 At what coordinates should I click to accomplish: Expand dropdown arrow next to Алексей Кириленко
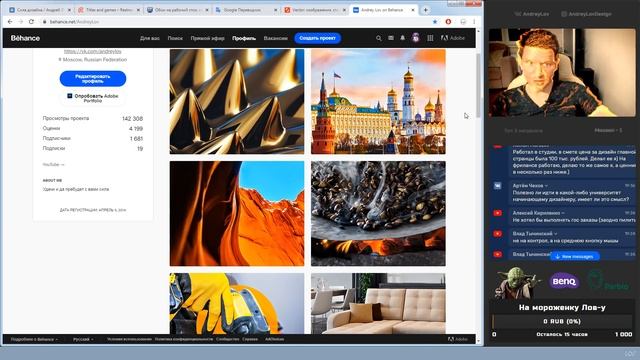click(563, 213)
